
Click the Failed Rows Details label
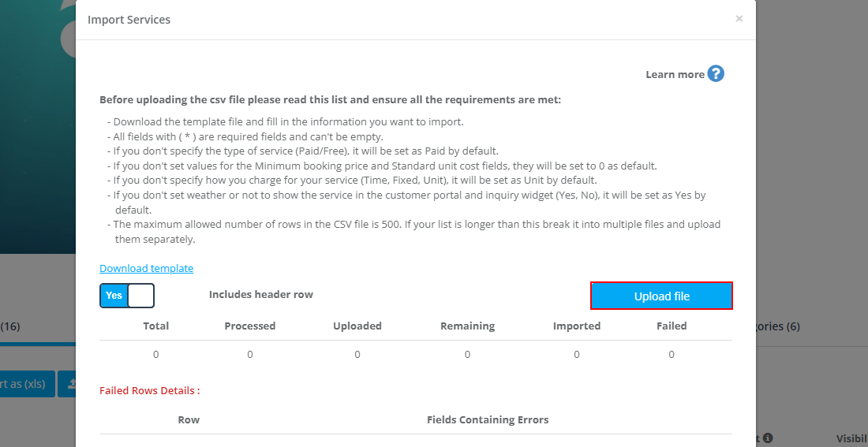click(150, 390)
